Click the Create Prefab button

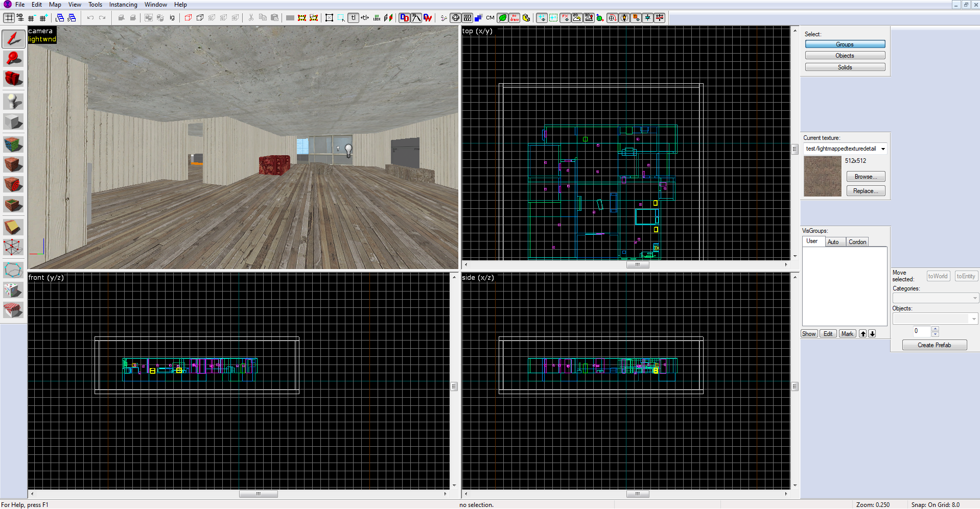pos(934,345)
